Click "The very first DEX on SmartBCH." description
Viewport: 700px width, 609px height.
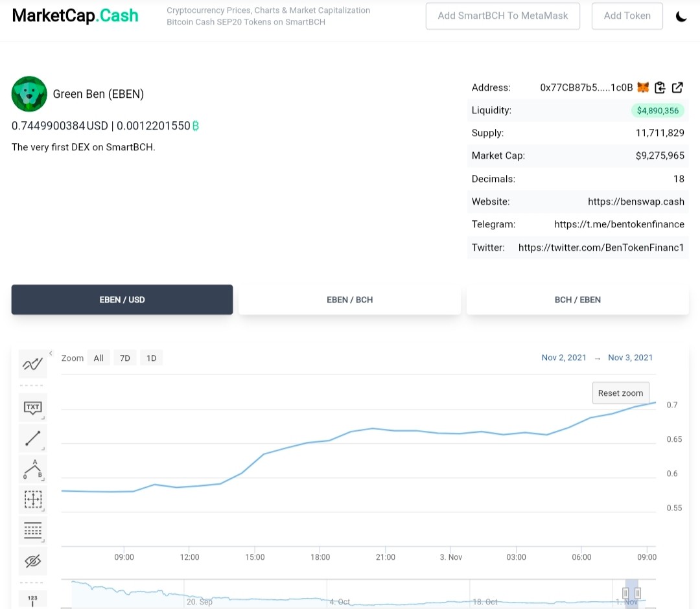[x=84, y=147]
